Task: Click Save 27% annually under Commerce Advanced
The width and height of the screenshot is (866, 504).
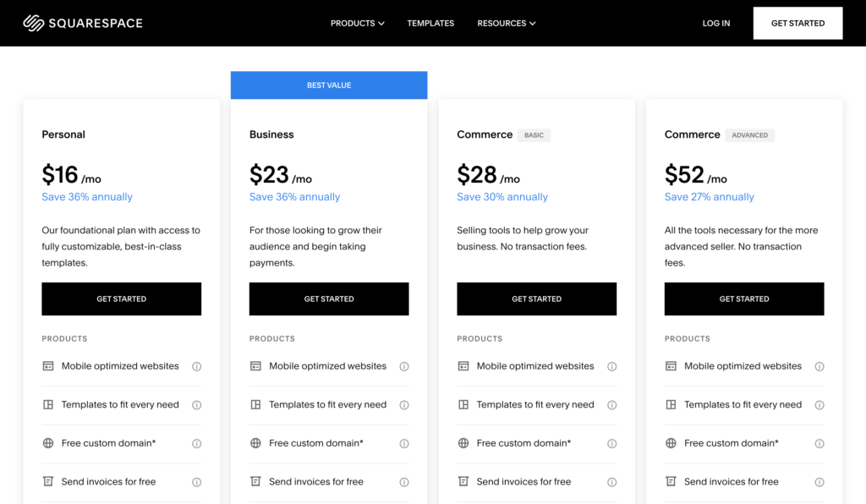Action: [x=710, y=196]
